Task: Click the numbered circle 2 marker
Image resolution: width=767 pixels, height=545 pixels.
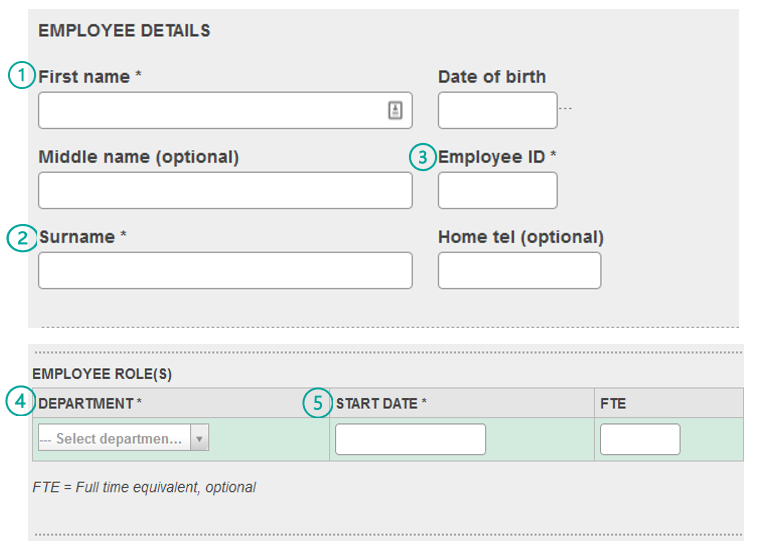Action: click(22, 238)
